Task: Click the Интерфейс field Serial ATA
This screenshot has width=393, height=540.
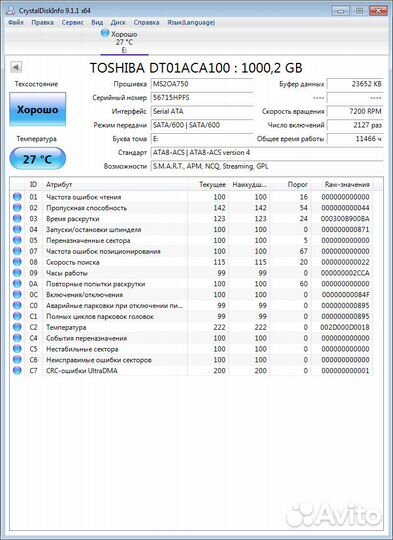Action: 202,112
